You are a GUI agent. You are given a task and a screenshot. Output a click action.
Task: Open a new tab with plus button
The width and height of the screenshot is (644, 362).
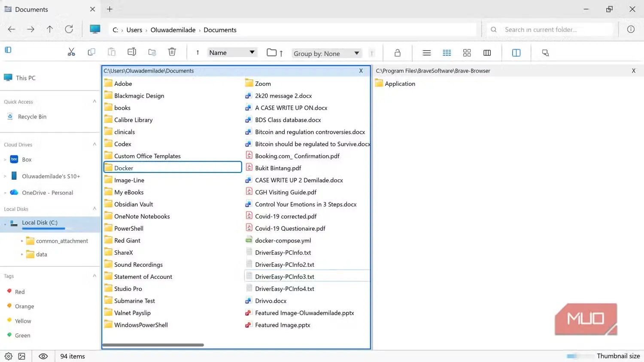[109, 9]
